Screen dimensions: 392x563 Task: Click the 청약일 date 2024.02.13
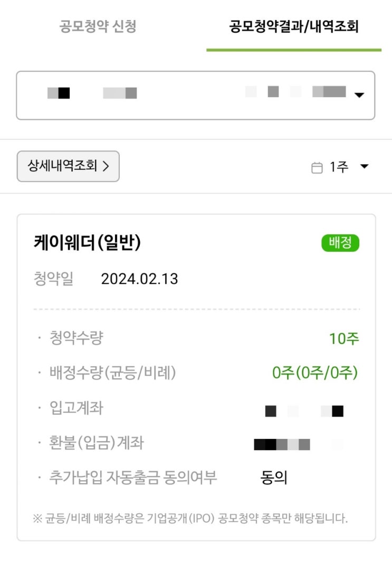139,279
